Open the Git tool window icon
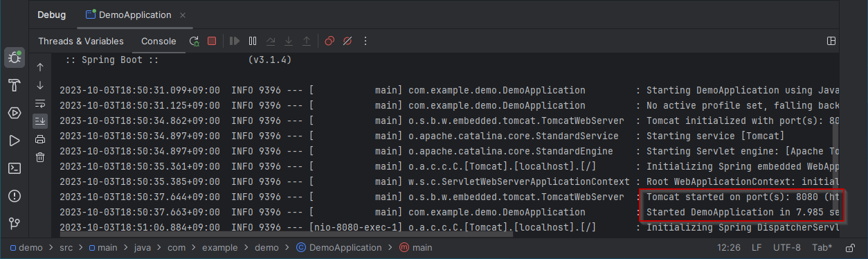The width and height of the screenshot is (868, 259). click(14, 224)
